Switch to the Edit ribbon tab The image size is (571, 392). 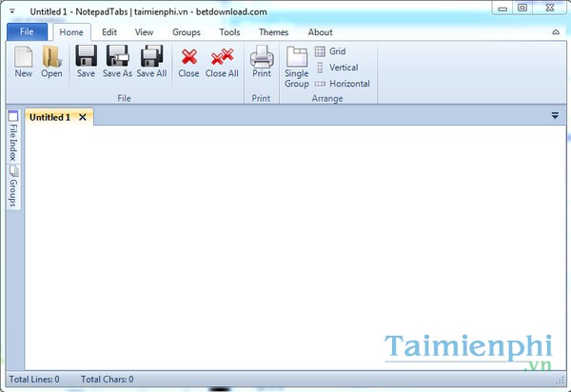coord(109,32)
